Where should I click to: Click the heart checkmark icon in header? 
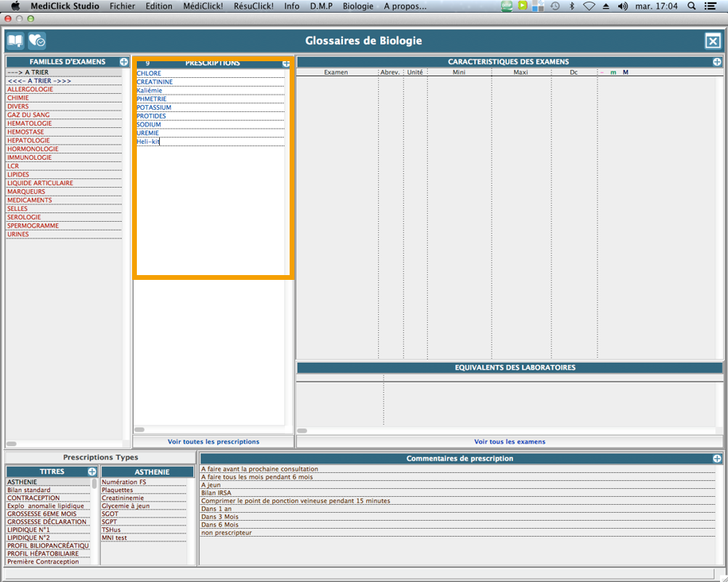tap(37, 41)
